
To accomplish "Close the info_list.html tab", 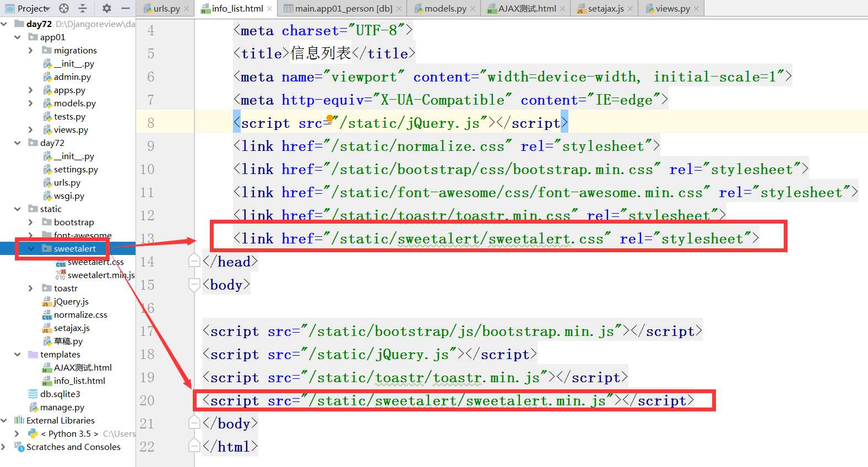I will [x=269, y=9].
